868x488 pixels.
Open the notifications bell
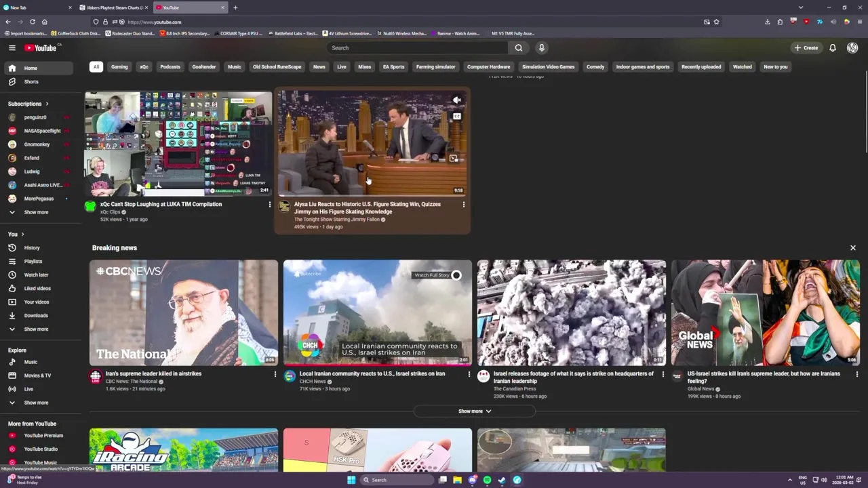click(833, 47)
